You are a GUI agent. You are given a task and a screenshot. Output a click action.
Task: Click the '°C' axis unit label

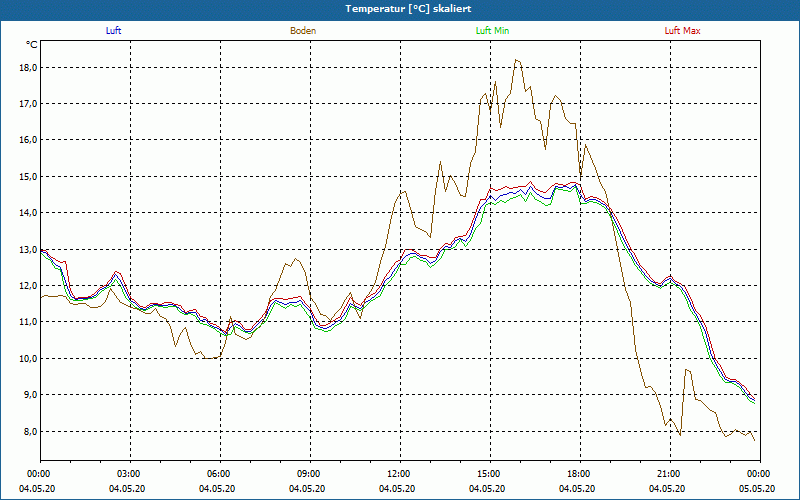tap(32, 45)
